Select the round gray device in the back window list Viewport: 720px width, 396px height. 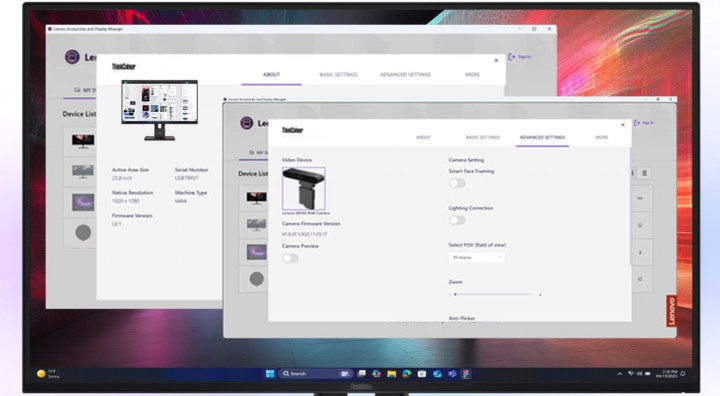[x=83, y=233]
